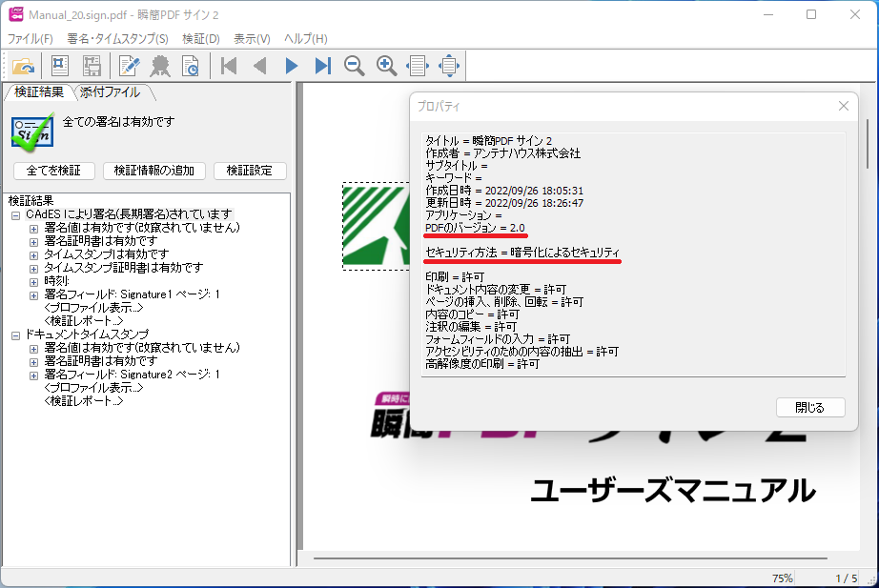Image resolution: width=879 pixels, height=588 pixels.
Task: Expand the タイムスタンプ証明書は有効です node
Action: pos(33,269)
